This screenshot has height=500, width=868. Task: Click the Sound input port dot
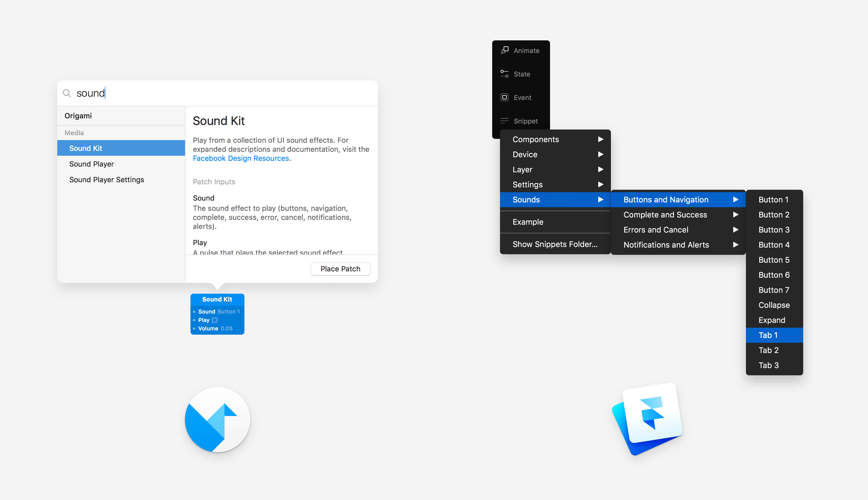[x=194, y=312]
